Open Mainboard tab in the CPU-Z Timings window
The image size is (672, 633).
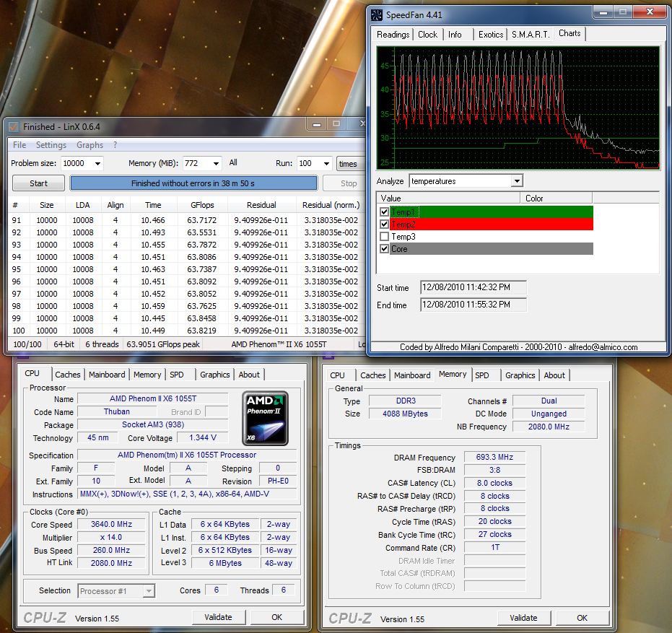click(412, 375)
